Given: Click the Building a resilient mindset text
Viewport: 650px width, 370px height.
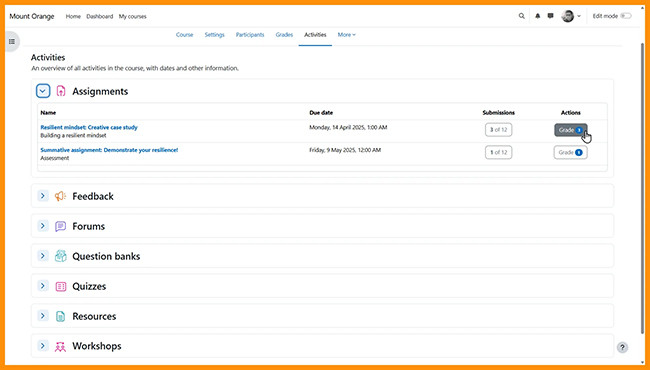Looking at the screenshot, I should (x=73, y=135).
